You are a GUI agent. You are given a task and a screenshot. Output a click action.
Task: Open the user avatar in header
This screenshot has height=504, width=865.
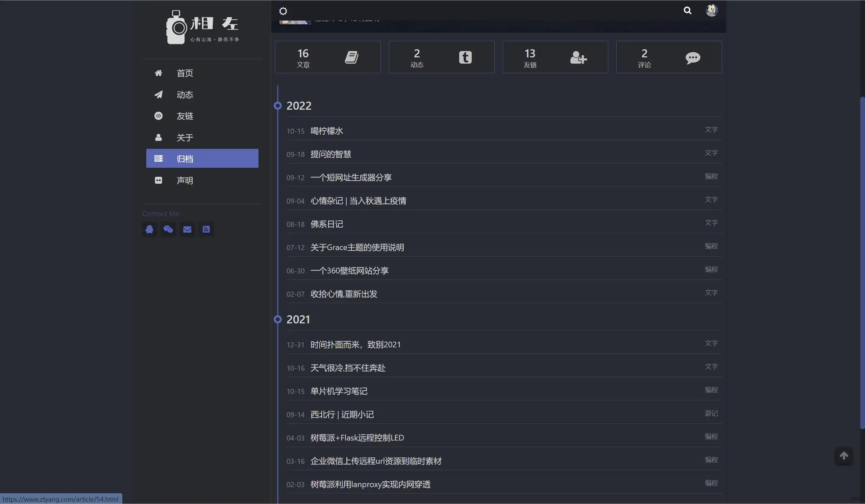[x=712, y=10]
